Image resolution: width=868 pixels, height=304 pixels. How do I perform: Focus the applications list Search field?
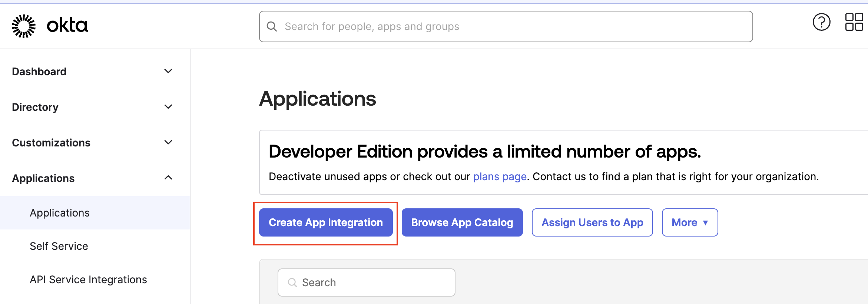(366, 282)
